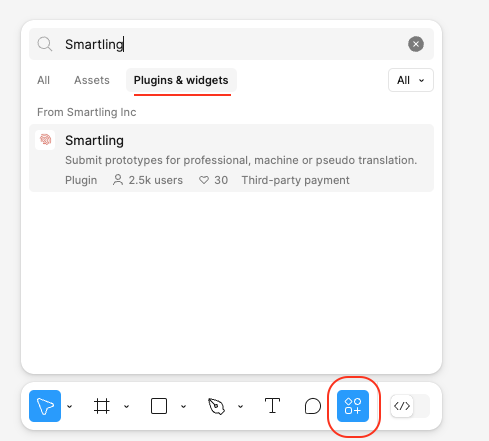Click the heart icon with 30 likes

[x=204, y=180]
